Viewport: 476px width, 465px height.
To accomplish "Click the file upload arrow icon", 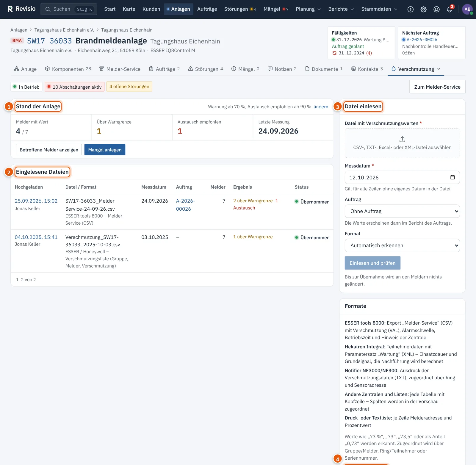I will click(x=402, y=139).
